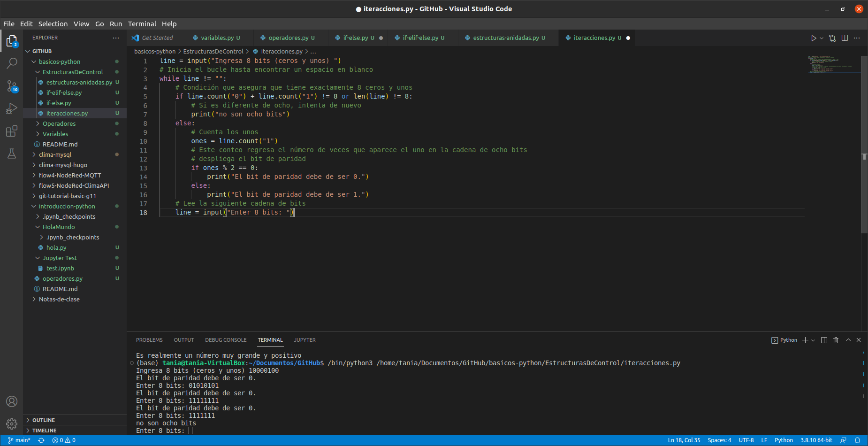The width and height of the screenshot is (868, 446).
Task: Select language mode Python in status bar
Action: [x=784, y=440]
